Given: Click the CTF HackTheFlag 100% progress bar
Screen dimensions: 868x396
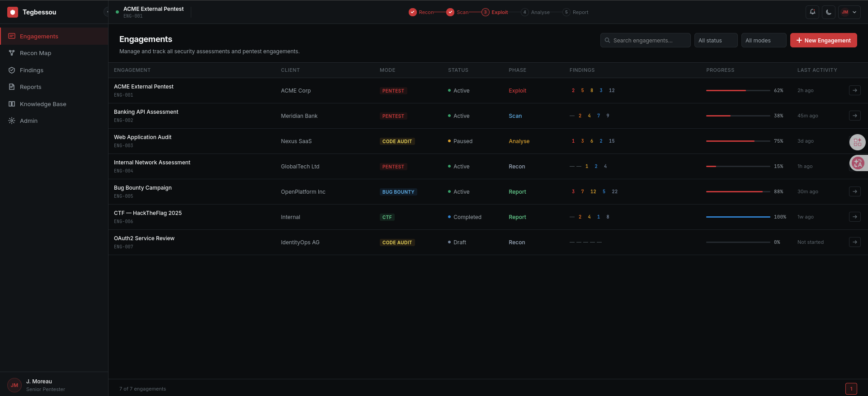Looking at the screenshot, I should 738,217.
